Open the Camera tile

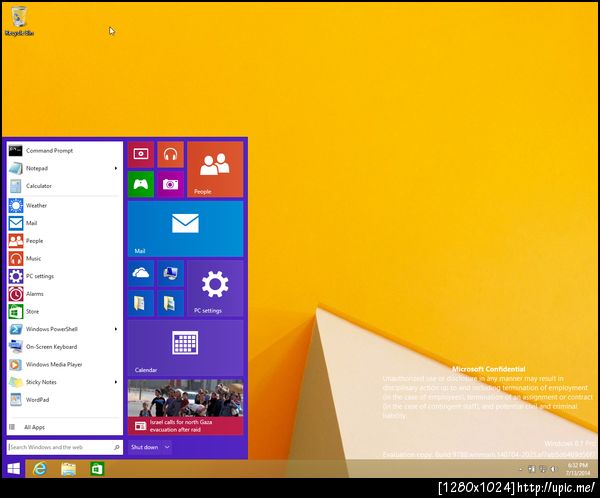pyautogui.click(x=170, y=184)
